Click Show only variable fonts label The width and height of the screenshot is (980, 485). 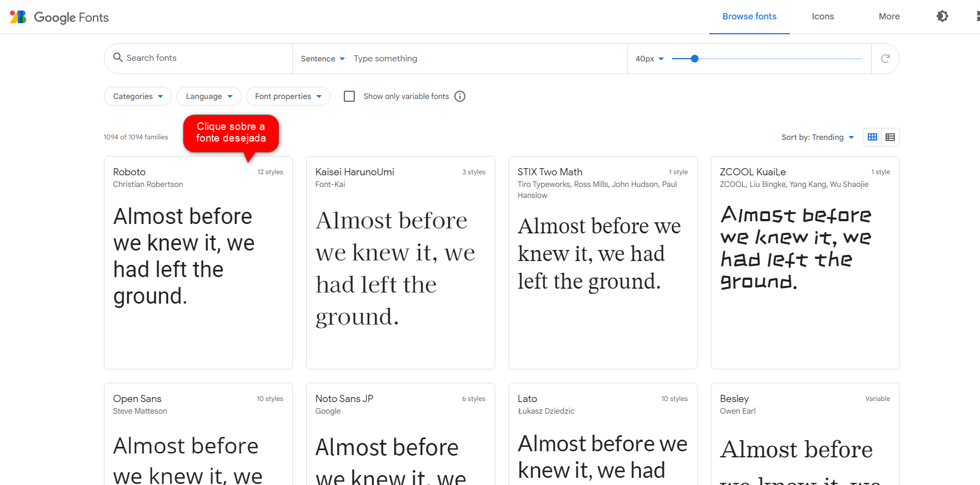coord(406,96)
